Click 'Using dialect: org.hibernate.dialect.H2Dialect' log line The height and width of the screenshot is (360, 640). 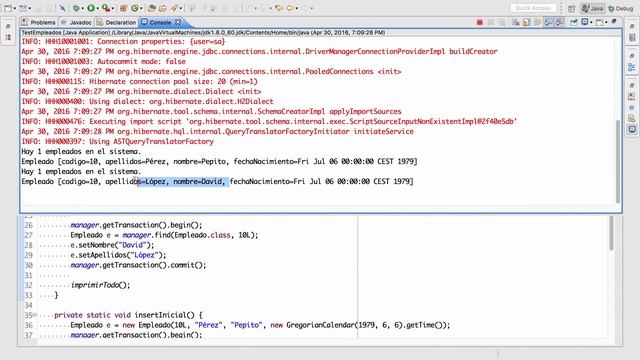click(x=147, y=102)
